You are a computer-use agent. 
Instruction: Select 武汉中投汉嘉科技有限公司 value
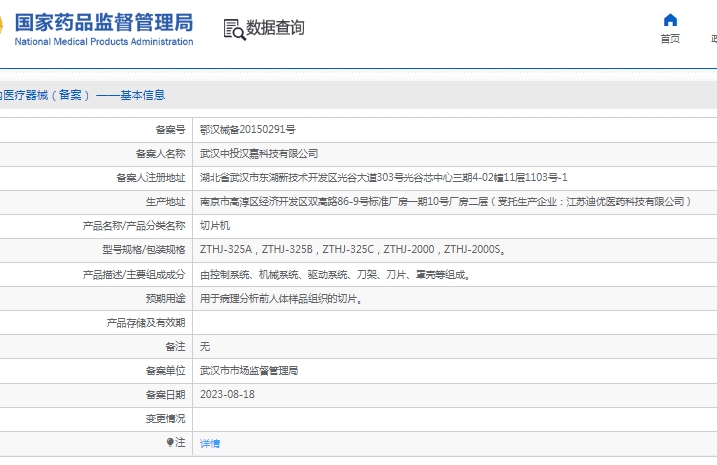click(x=259, y=154)
